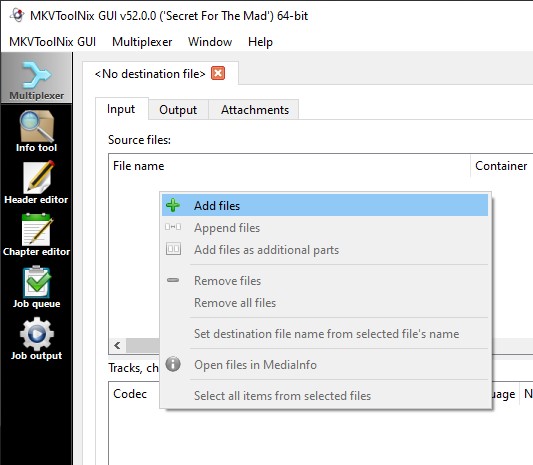Switch to the Output tab
Image resolution: width=533 pixels, height=465 pixels.
pyautogui.click(x=178, y=110)
